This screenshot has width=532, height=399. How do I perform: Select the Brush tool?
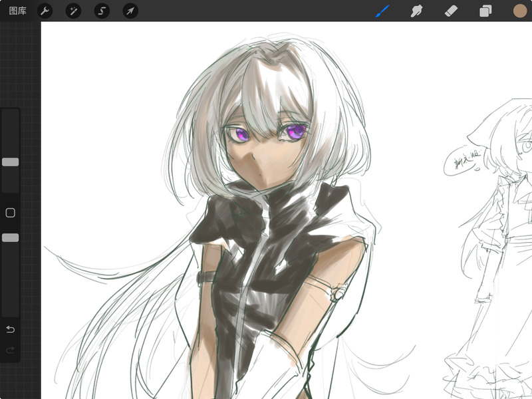pos(382,11)
